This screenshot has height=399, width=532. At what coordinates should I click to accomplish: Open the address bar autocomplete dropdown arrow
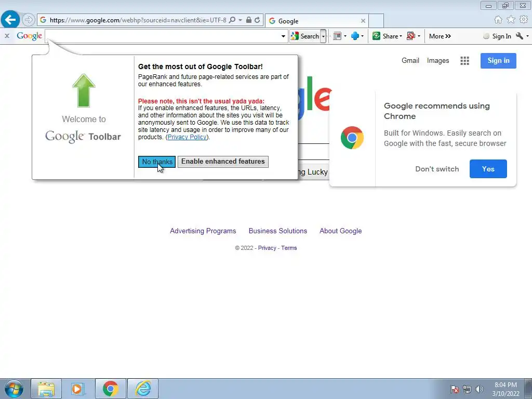(x=240, y=20)
